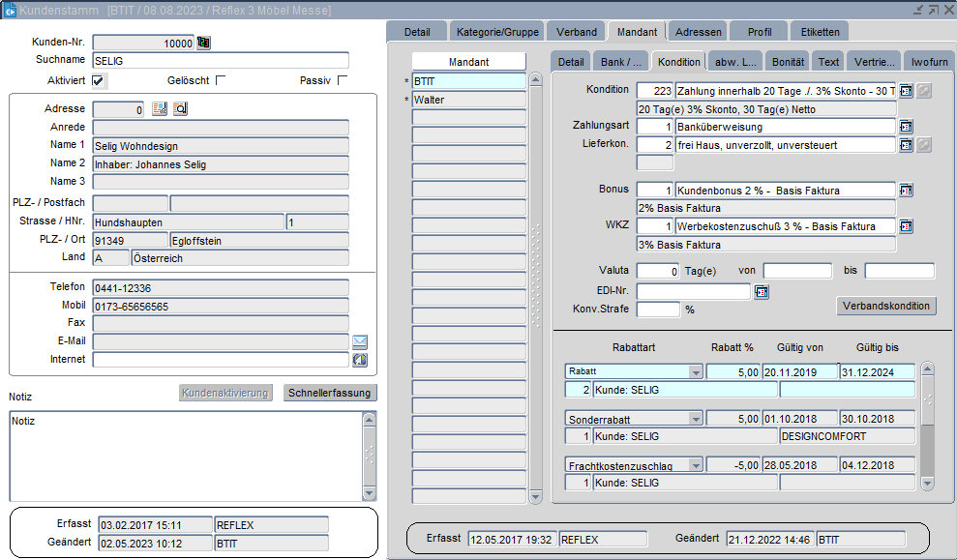
Task: Open the lookup icon for Kundenbonus
Action: click(906, 190)
